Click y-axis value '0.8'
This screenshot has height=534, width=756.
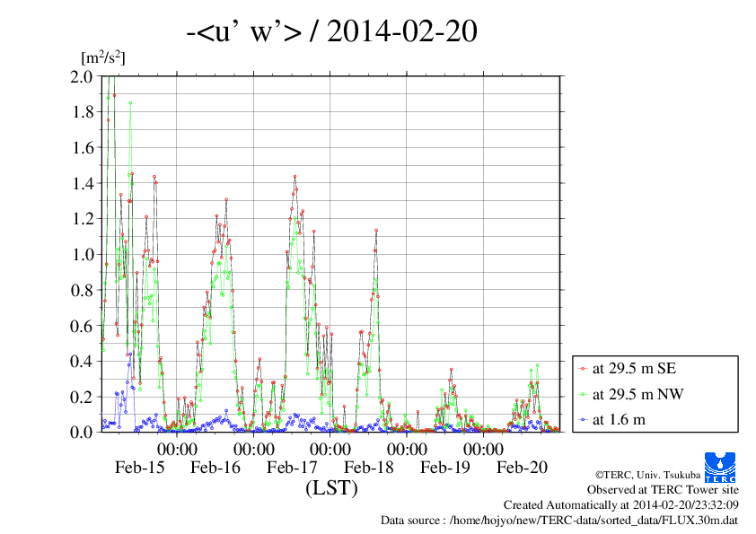pos(82,290)
